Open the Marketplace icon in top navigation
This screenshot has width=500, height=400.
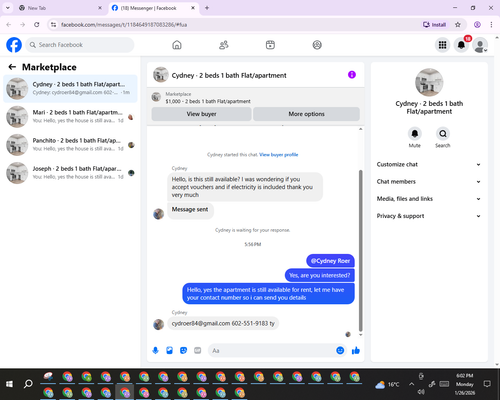tap(270, 45)
